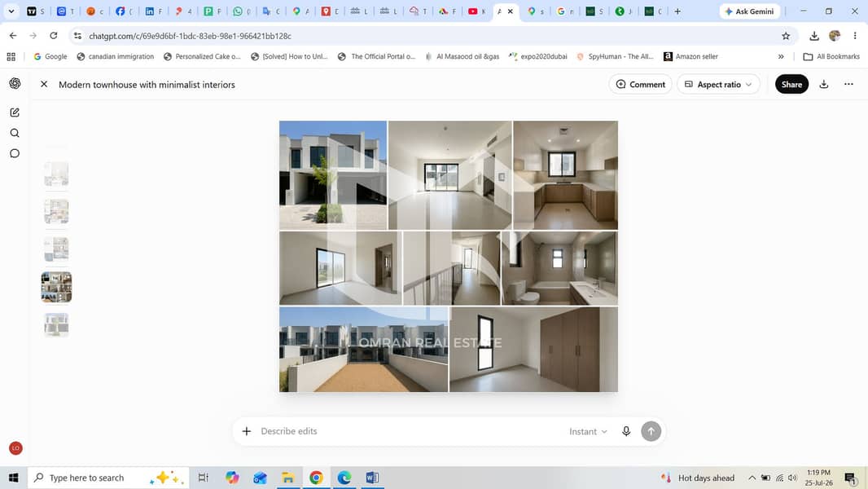The image size is (868, 489).
Task: Open the Windows Start menu
Action: click(x=13, y=478)
